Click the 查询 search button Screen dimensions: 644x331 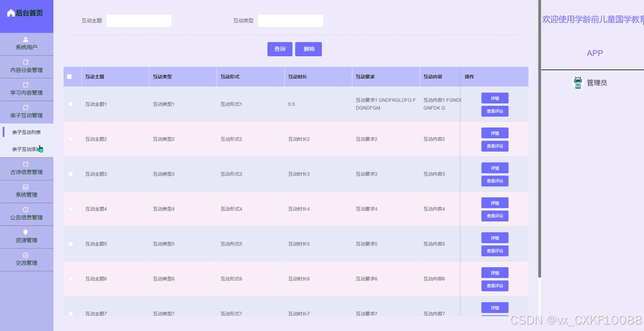click(x=280, y=49)
